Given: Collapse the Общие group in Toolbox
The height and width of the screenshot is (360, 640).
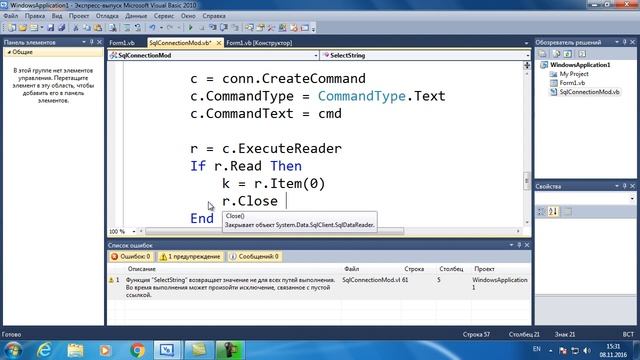Looking at the screenshot, I should click(9, 52).
